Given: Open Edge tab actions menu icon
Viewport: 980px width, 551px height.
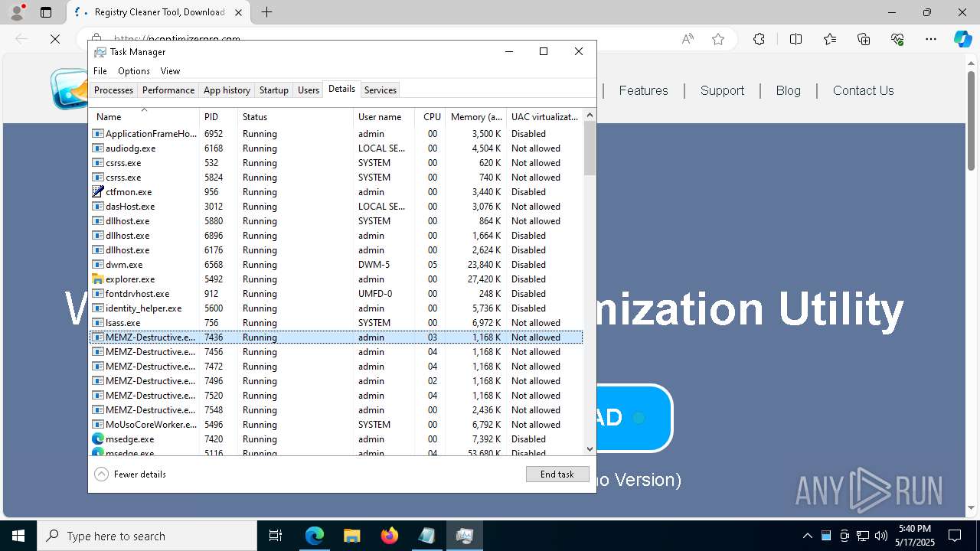Looking at the screenshot, I should pos(46,12).
